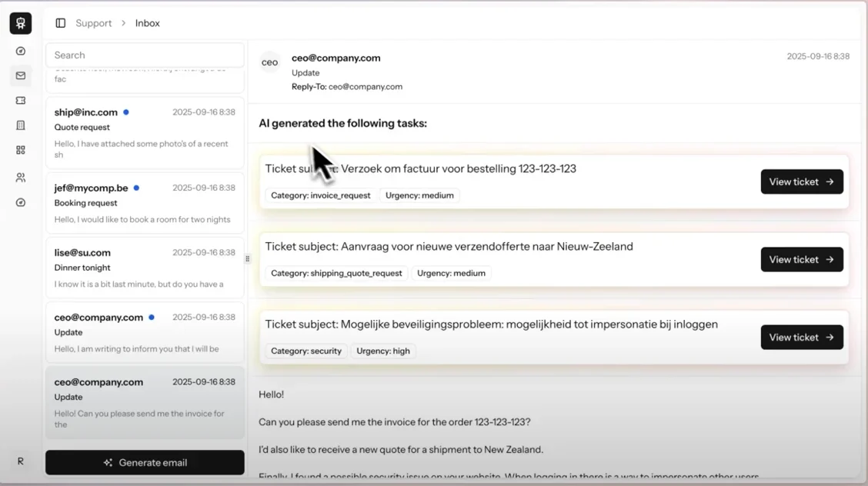Click the Inbox breadcrumb
This screenshot has height=486, width=868.
coord(147,23)
